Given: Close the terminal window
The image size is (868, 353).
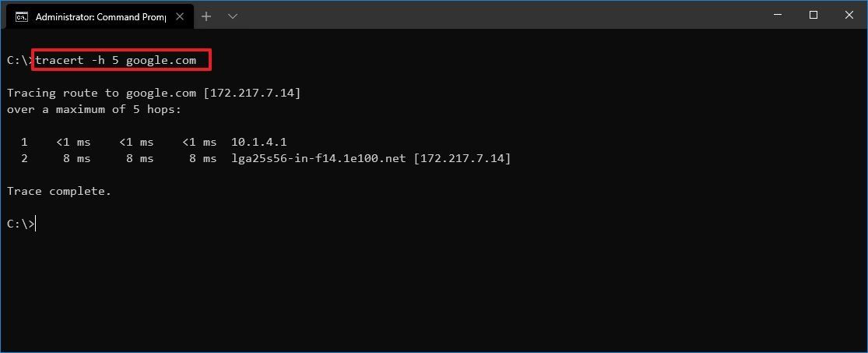Looking at the screenshot, I should click(x=849, y=16).
